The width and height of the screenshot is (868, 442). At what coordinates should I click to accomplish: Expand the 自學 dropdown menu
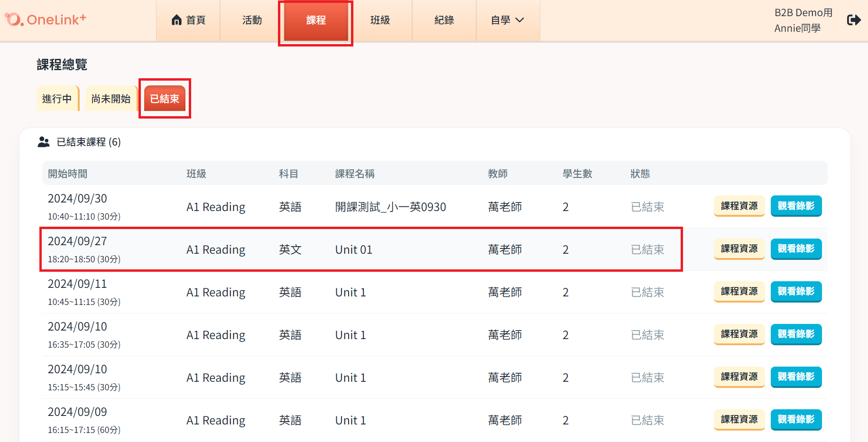508,20
